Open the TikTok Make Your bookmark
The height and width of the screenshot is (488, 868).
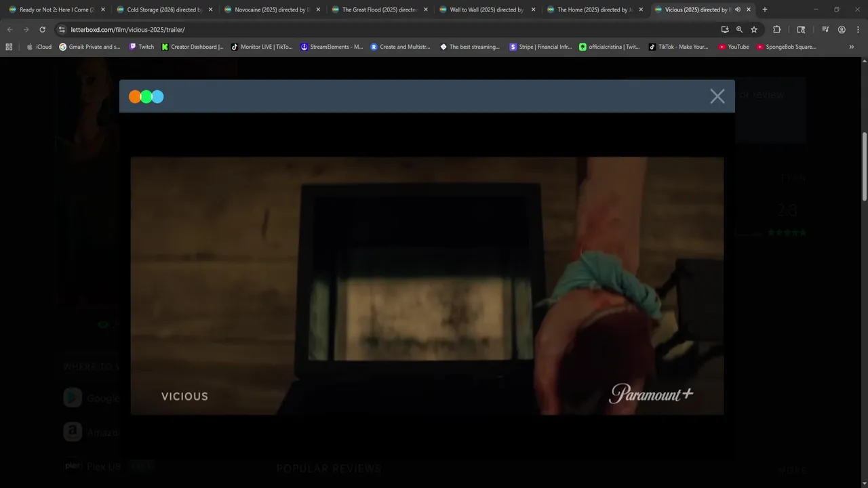678,47
